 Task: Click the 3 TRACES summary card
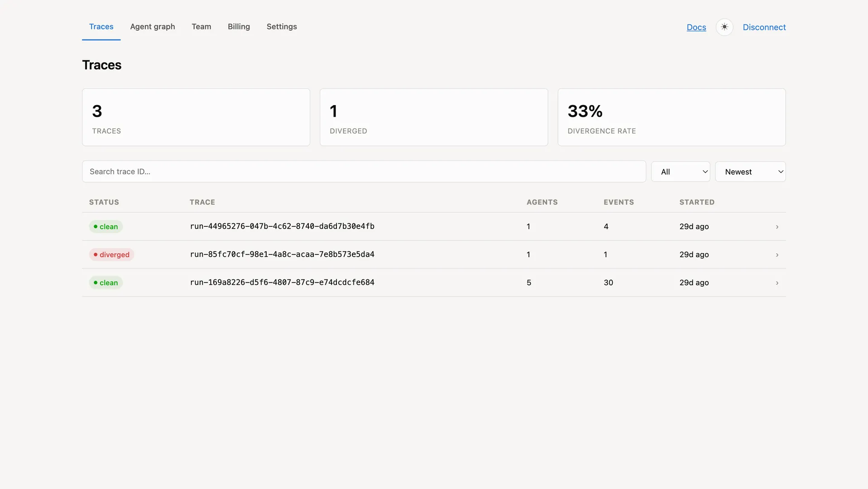196,117
